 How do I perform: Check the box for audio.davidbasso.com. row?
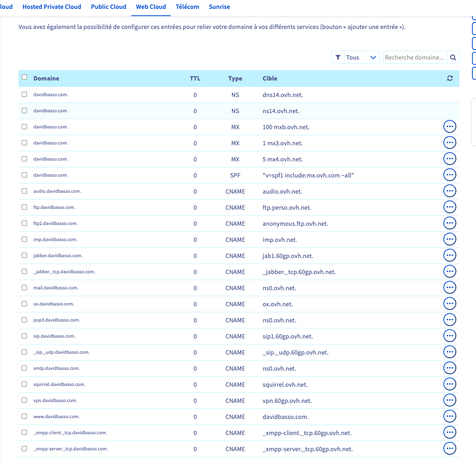point(25,191)
